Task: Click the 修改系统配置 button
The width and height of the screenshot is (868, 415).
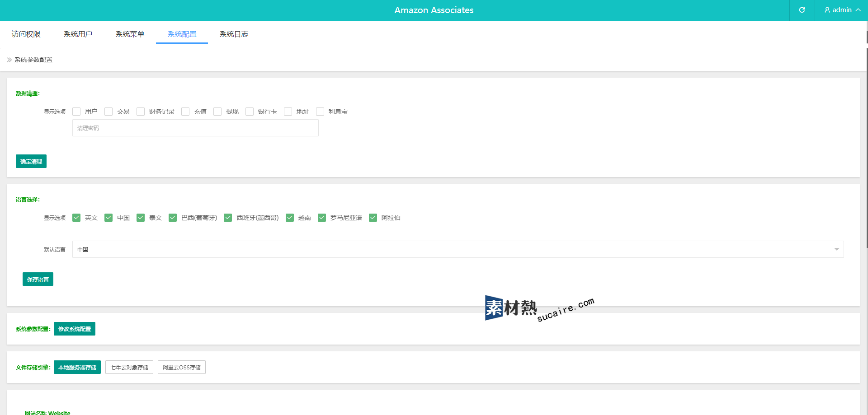Action: [x=75, y=329]
